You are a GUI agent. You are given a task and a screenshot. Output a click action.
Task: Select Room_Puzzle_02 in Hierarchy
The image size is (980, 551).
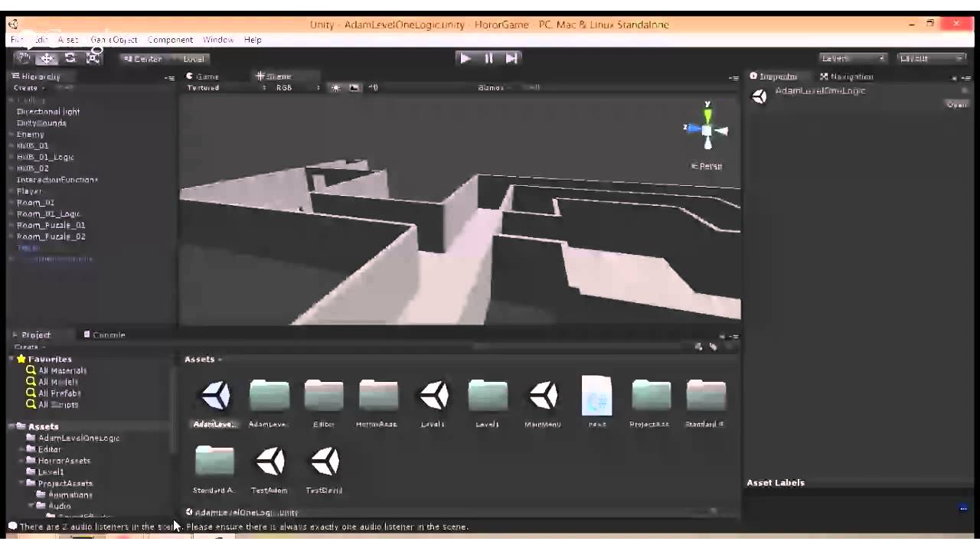pos(51,236)
